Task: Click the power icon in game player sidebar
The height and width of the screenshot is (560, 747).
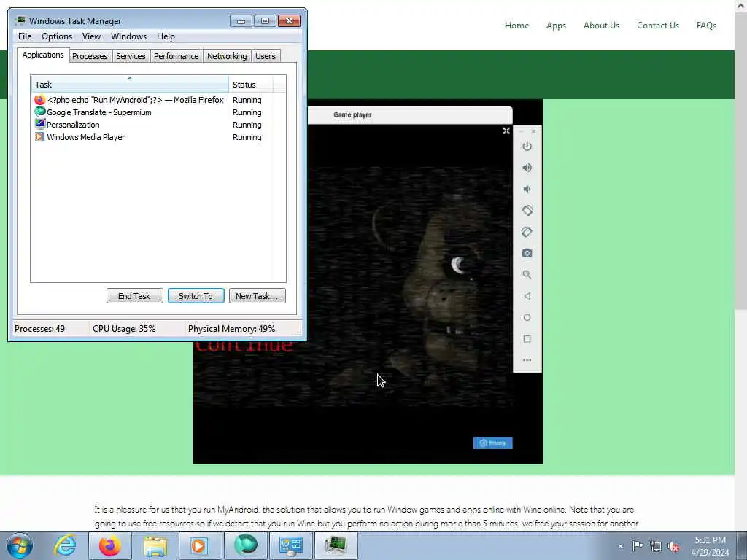Action: [527, 146]
